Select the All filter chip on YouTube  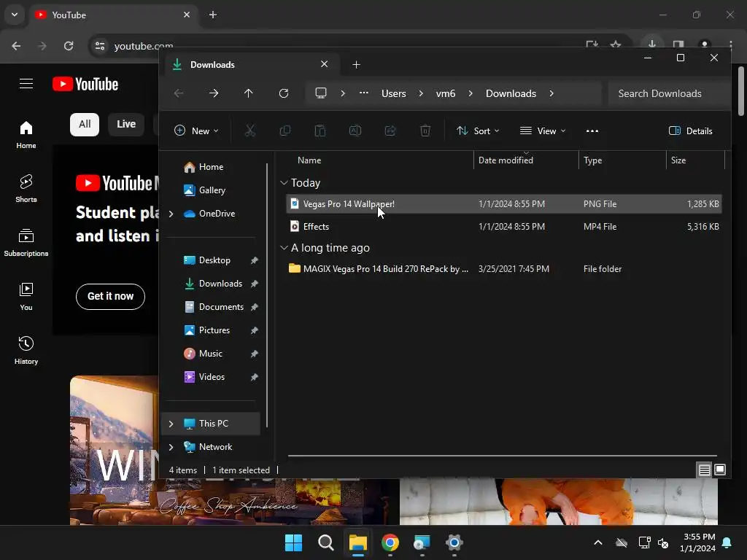coord(85,124)
